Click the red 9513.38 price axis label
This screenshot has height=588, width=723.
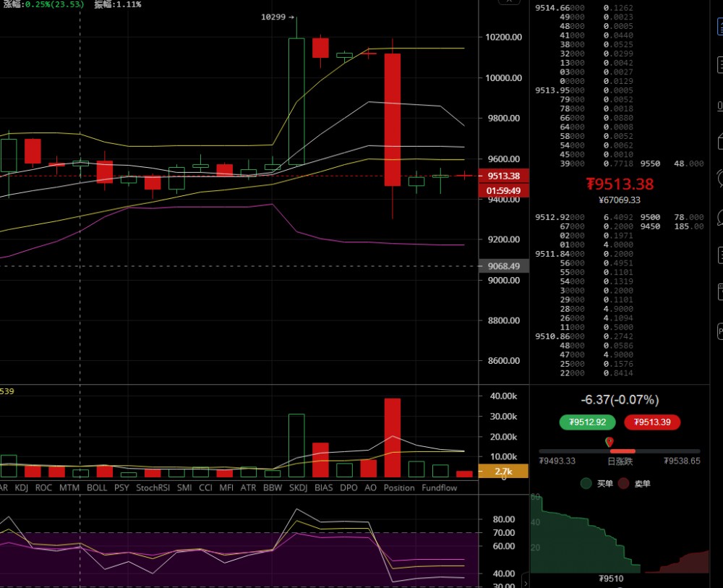pyautogui.click(x=504, y=176)
